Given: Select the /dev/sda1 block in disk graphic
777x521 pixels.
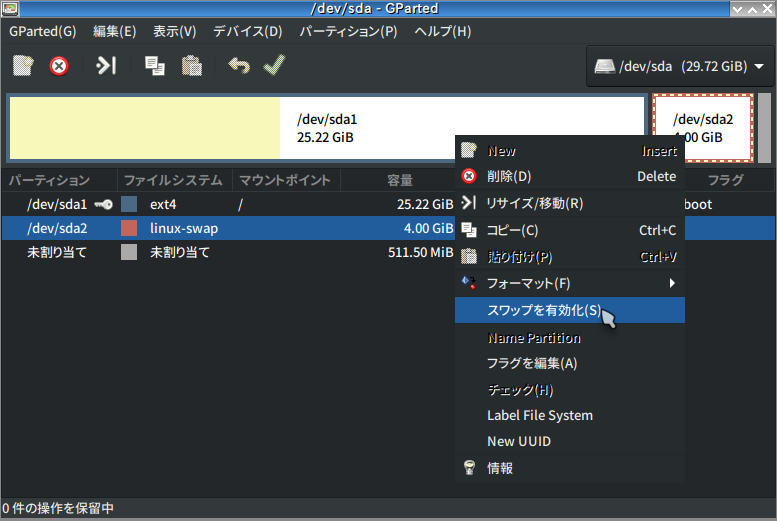Looking at the screenshot, I should coord(327,128).
